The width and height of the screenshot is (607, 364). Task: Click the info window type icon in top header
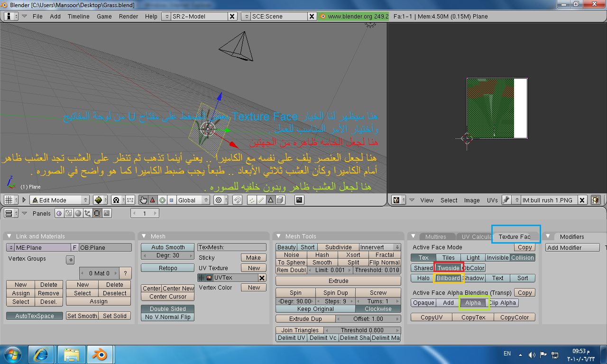tap(11, 16)
